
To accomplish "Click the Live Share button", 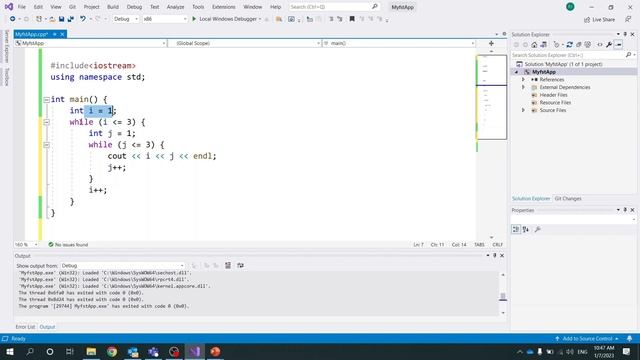I will click(599, 19).
